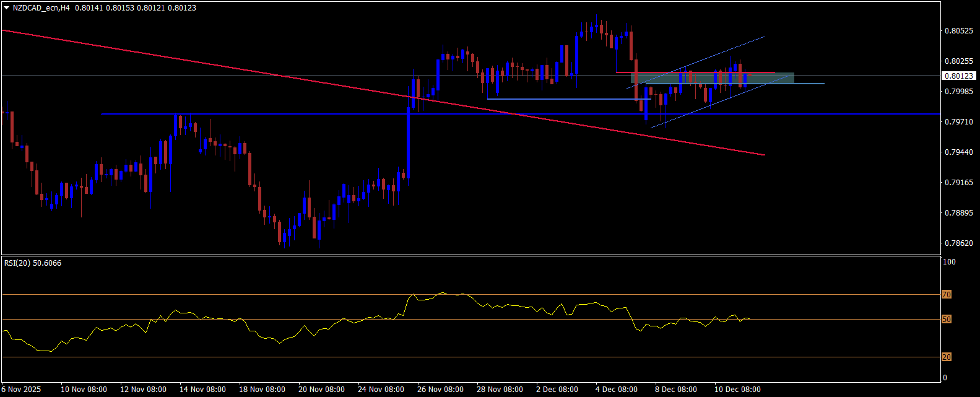Click the low price value 0.80121
The width and height of the screenshot is (980, 397).
point(152,8)
